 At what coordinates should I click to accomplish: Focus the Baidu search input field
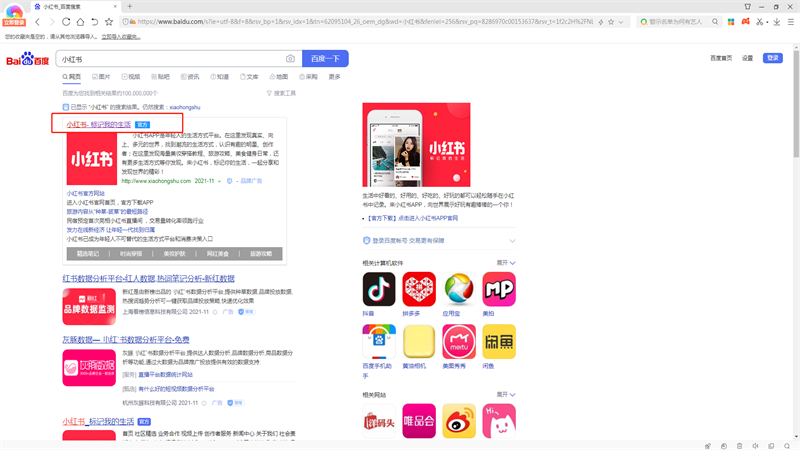click(x=171, y=59)
